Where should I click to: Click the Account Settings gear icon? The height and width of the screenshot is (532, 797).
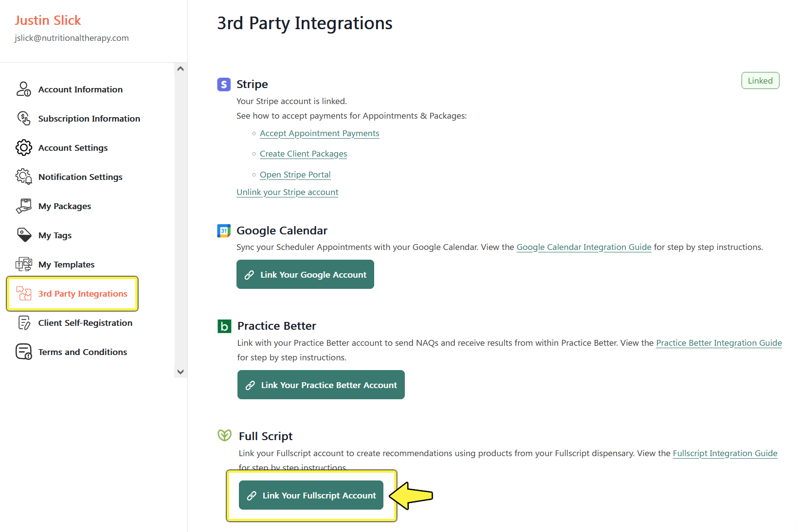pyautogui.click(x=24, y=148)
